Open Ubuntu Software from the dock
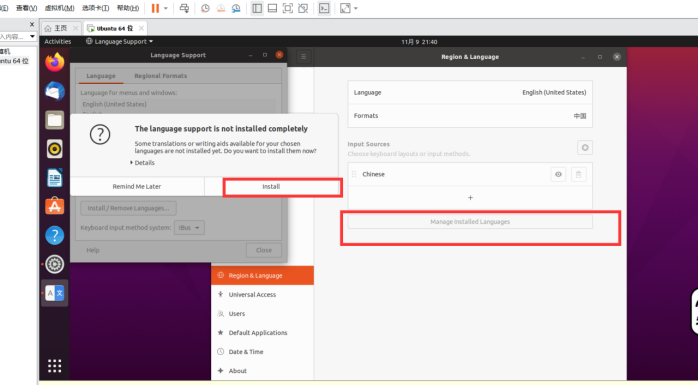The height and width of the screenshot is (386, 699). point(54,206)
